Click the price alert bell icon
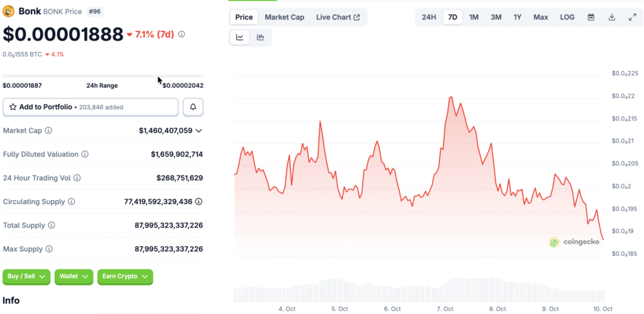This screenshot has height=314, width=644. (193, 107)
